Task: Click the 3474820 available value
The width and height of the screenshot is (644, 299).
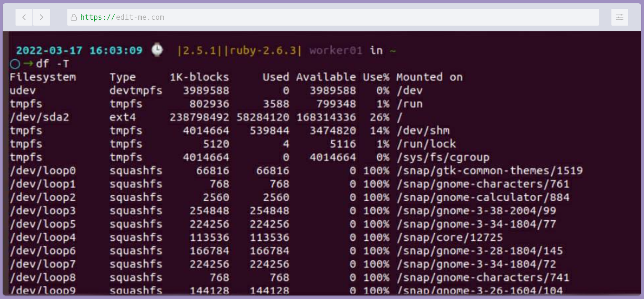Action: 333,131
